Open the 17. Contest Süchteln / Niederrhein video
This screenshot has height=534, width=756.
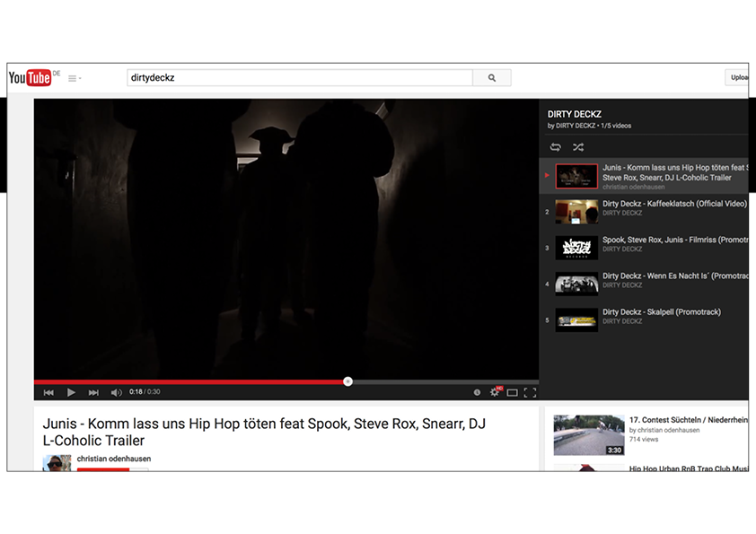[x=689, y=420]
